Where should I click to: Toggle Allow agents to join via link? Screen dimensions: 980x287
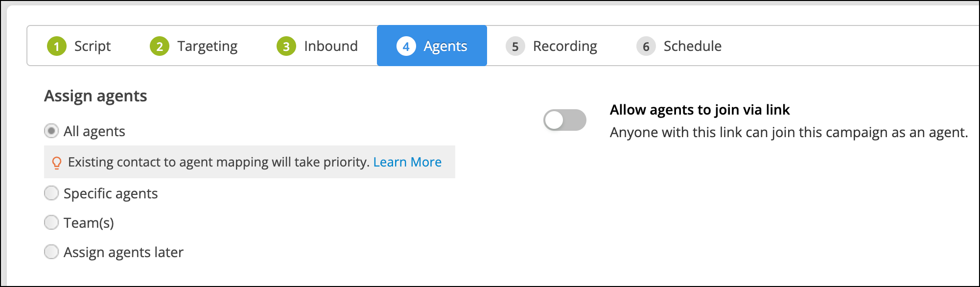565,120
